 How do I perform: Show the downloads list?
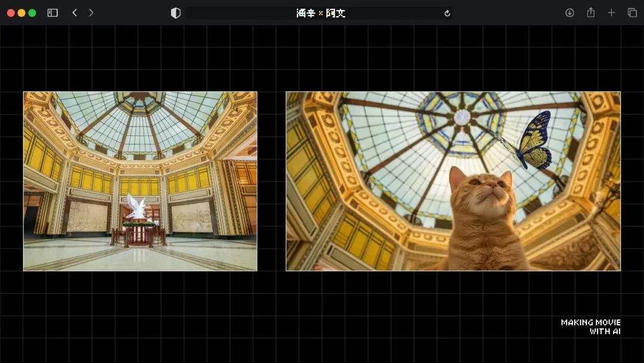coord(569,13)
